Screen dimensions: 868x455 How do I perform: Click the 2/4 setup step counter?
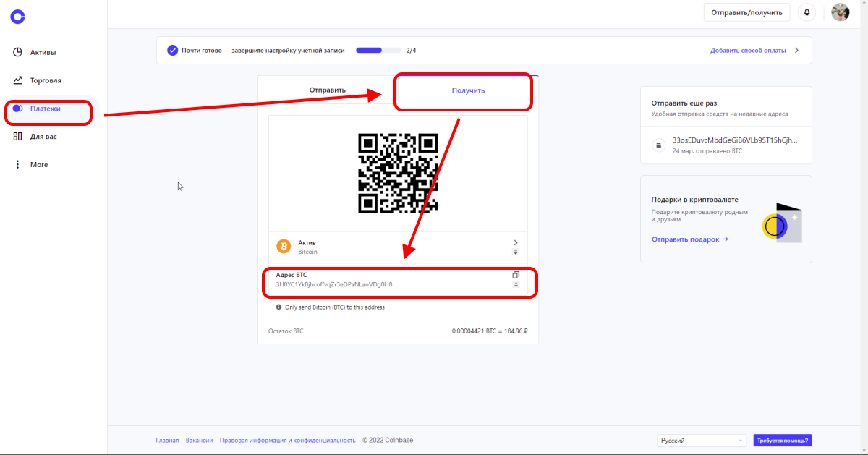pyautogui.click(x=411, y=51)
